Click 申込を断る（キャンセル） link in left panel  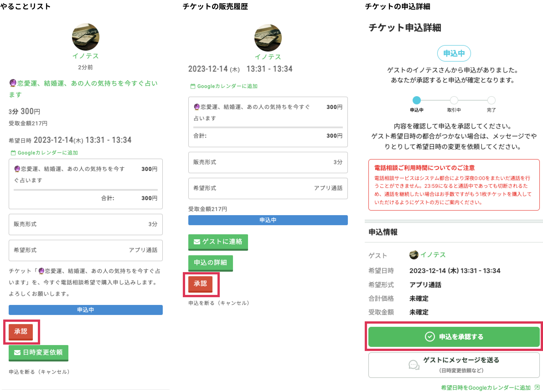(x=39, y=372)
